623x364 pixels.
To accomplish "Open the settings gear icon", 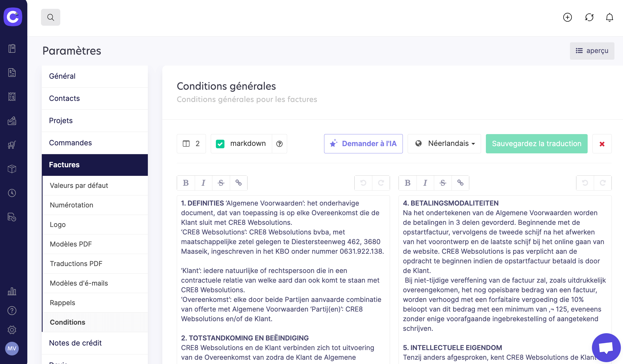I will 12,330.
